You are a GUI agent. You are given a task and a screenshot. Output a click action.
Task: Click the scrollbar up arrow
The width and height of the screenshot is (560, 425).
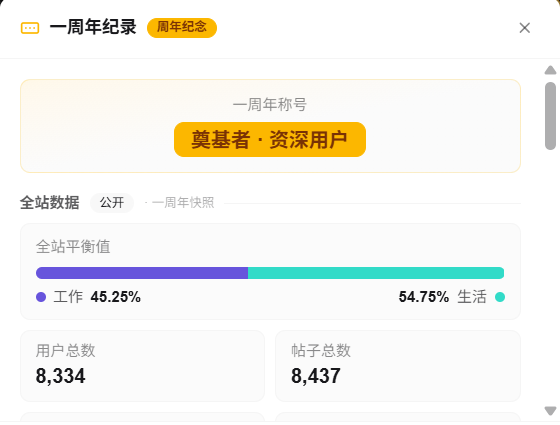[550, 70]
